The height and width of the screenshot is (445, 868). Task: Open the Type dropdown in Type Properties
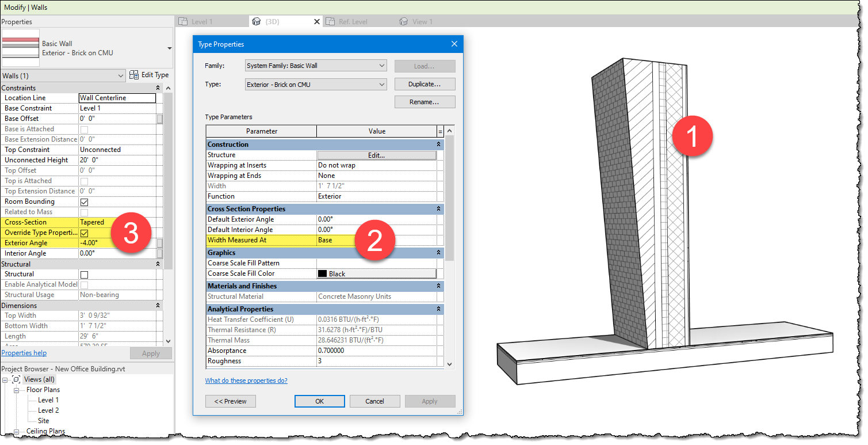coord(316,84)
